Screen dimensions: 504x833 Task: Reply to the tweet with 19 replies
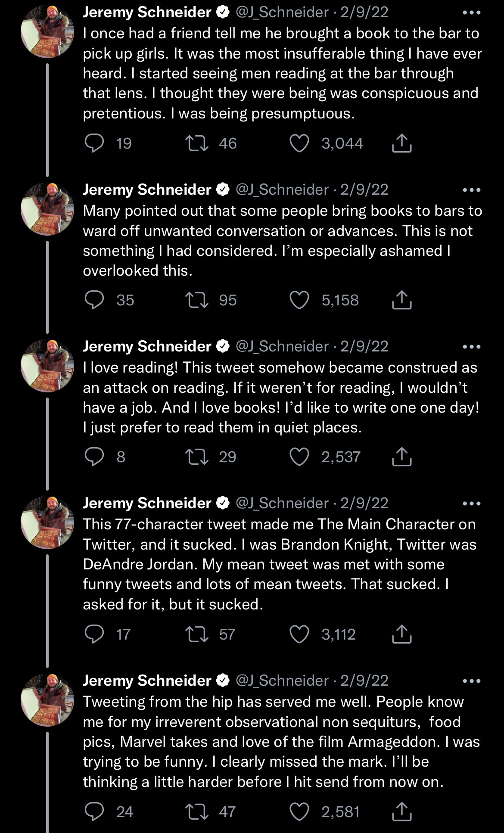click(94, 143)
